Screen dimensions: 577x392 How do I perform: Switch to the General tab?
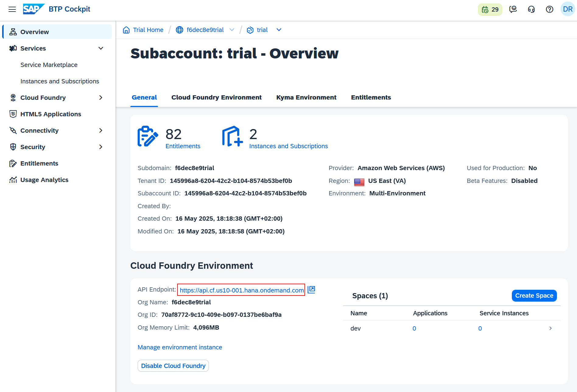[144, 97]
